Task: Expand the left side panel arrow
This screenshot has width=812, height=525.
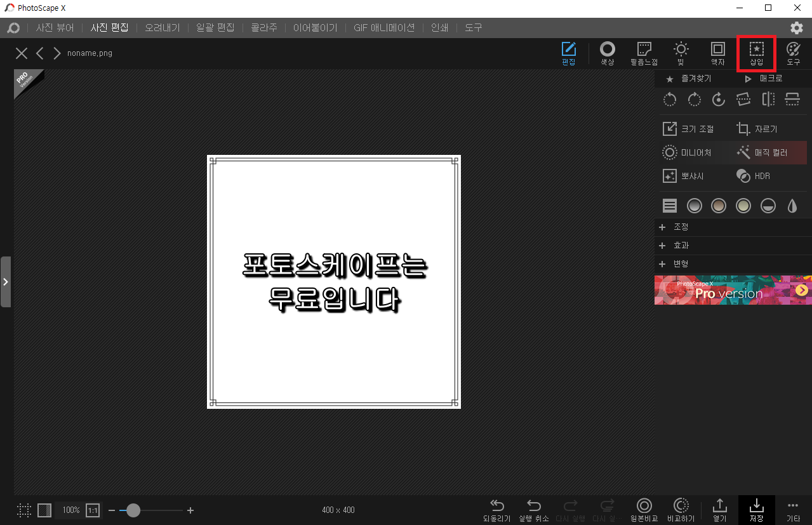Action: [x=6, y=282]
